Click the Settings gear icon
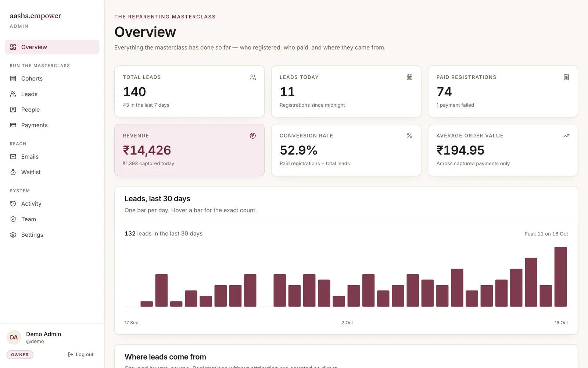 (x=13, y=235)
